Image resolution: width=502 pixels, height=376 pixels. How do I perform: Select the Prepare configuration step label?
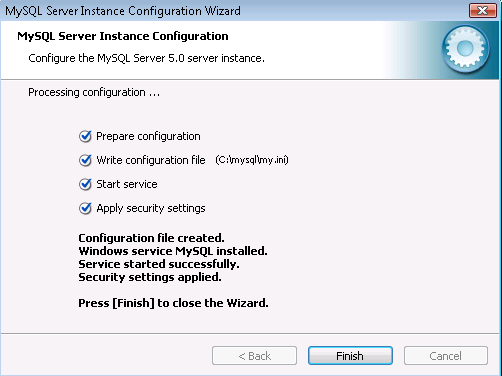(x=148, y=136)
